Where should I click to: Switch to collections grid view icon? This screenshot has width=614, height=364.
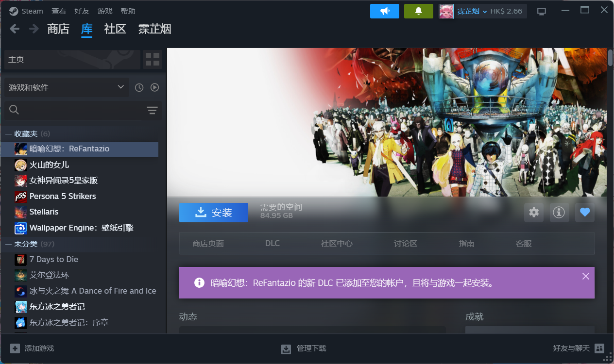pyautogui.click(x=153, y=59)
